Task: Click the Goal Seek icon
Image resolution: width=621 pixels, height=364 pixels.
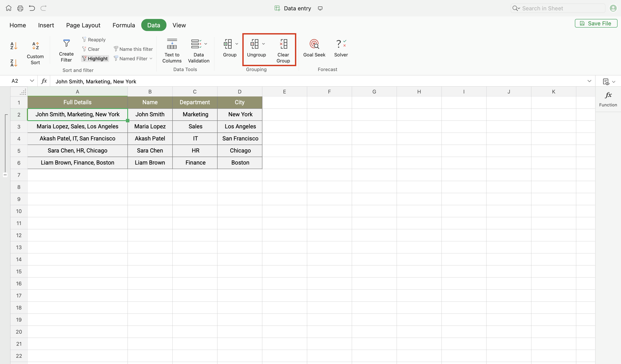Action: click(x=314, y=44)
